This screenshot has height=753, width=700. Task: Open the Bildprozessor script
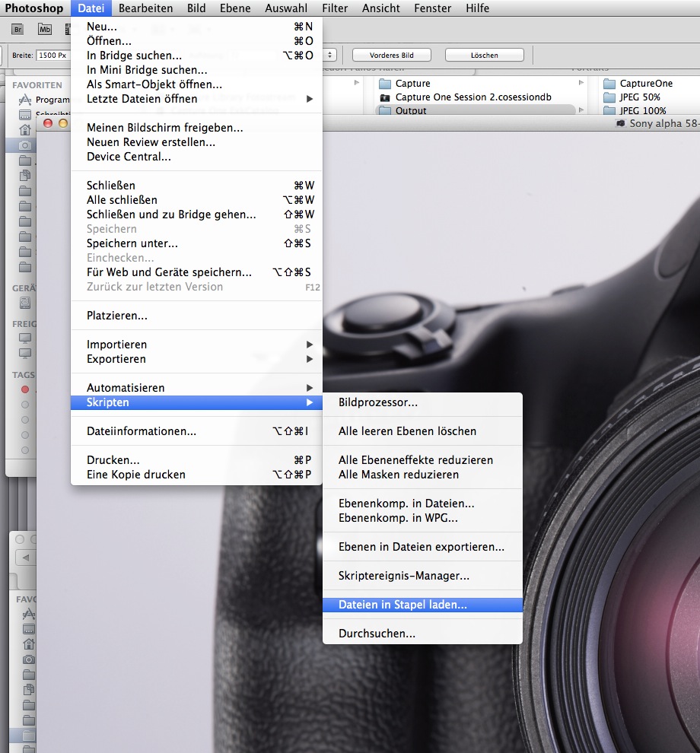[377, 402]
